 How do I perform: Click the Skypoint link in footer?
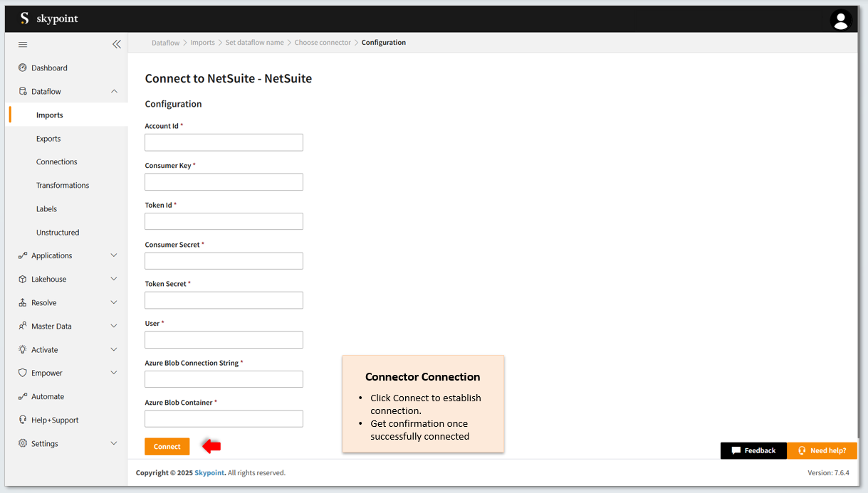point(209,473)
